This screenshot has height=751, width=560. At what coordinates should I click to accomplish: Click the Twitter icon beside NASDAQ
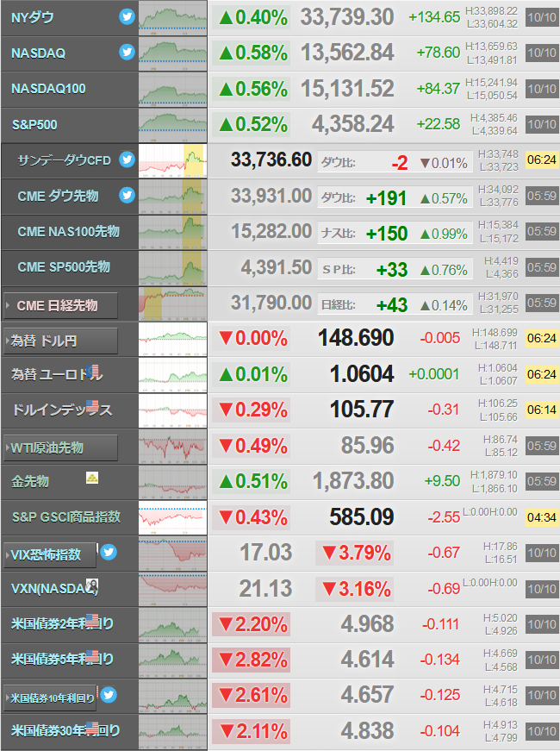127,52
